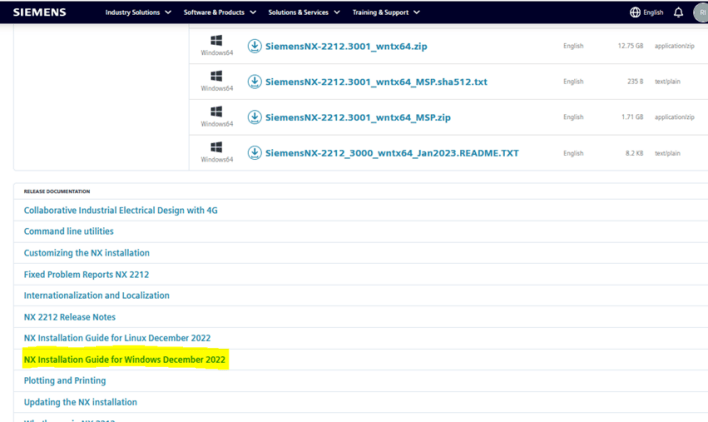708x422 pixels.
Task: Open NX 2212 Release Notes
Action: tap(70, 317)
